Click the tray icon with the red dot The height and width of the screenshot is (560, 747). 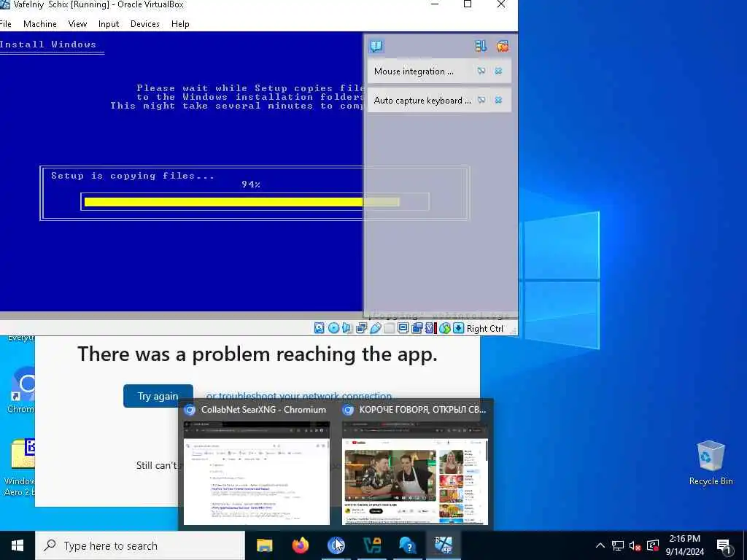point(653,545)
